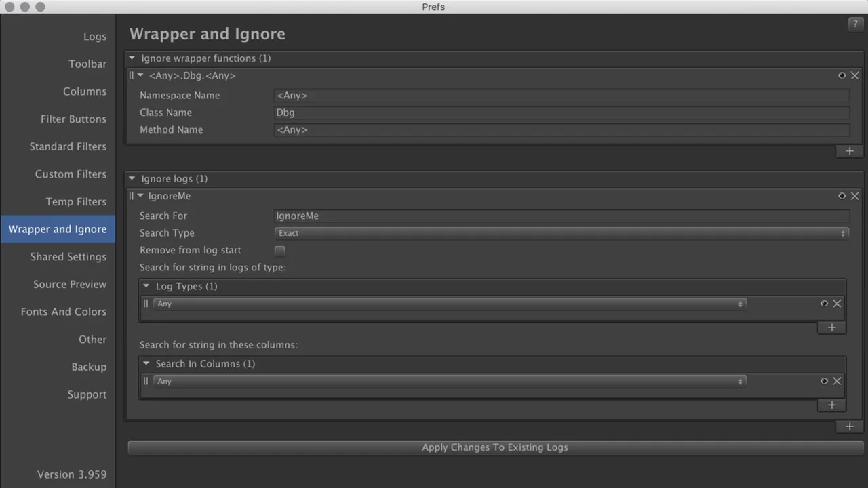The image size is (868, 488).
Task: Remove the Any entry in Log Types
Action: (837, 304)
